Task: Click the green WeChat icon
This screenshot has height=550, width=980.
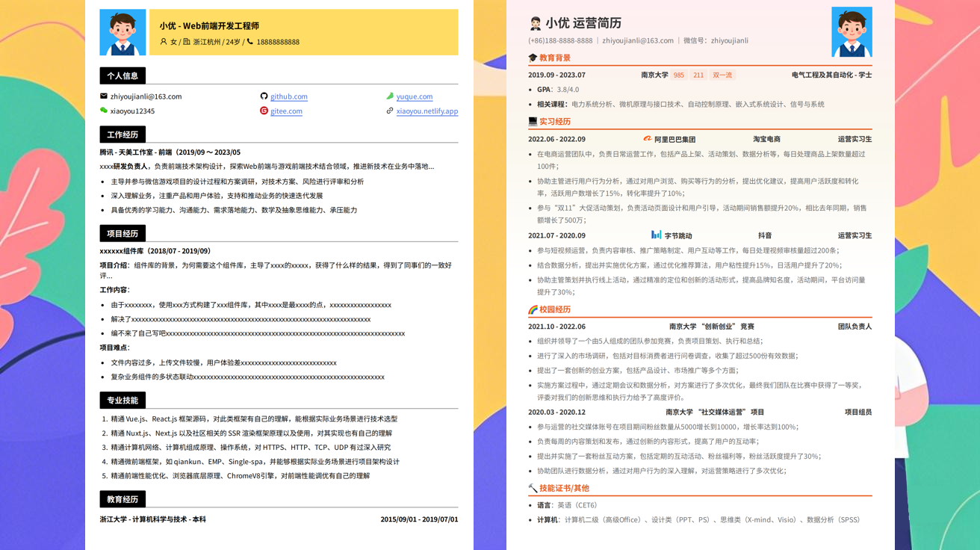Action: 104,111
